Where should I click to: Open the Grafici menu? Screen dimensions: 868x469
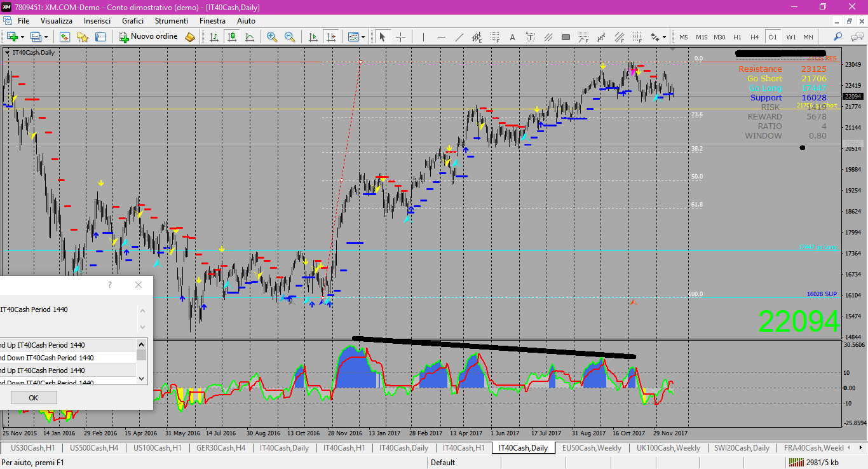coord(133,21)
